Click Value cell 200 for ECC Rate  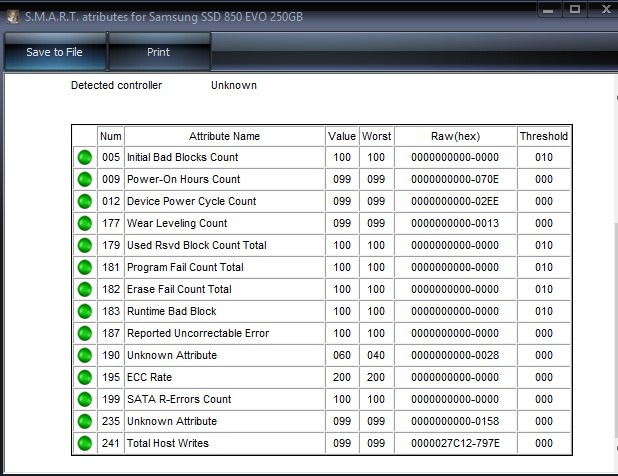pos(342,377)
